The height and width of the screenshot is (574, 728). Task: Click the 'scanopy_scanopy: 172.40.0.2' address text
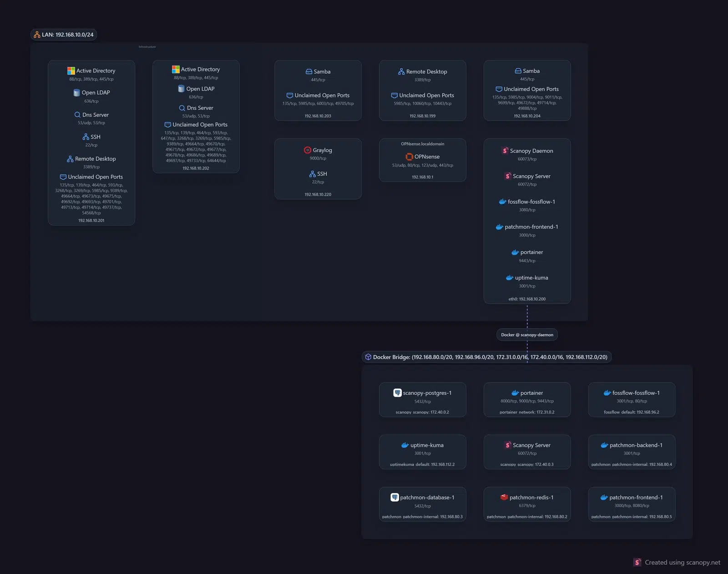[422, 412]
